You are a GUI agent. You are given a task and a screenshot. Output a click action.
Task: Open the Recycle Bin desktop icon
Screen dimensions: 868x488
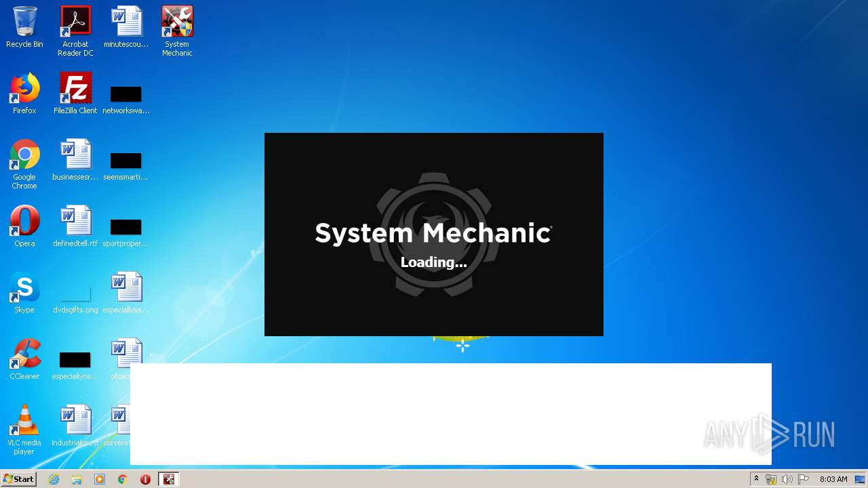24,28
